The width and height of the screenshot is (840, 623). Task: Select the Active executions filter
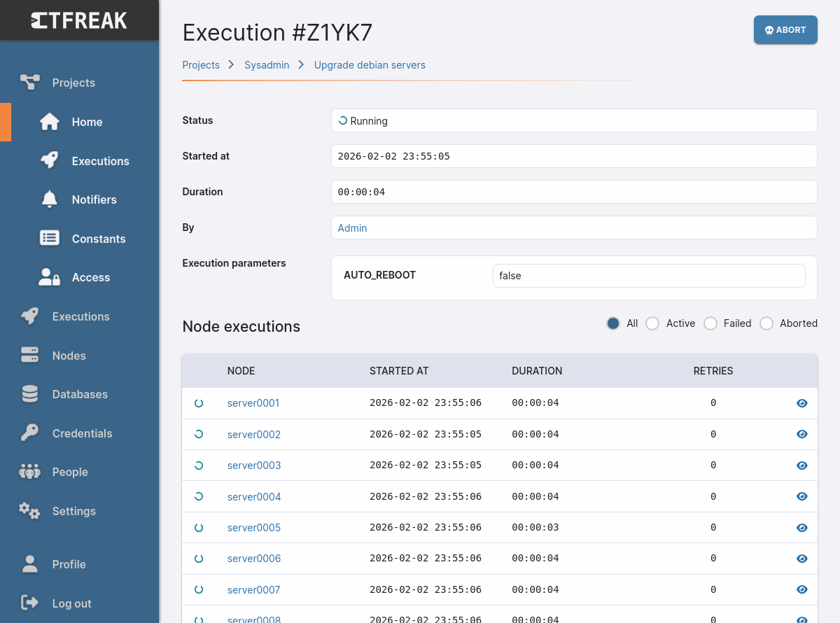tap(652, 323)
